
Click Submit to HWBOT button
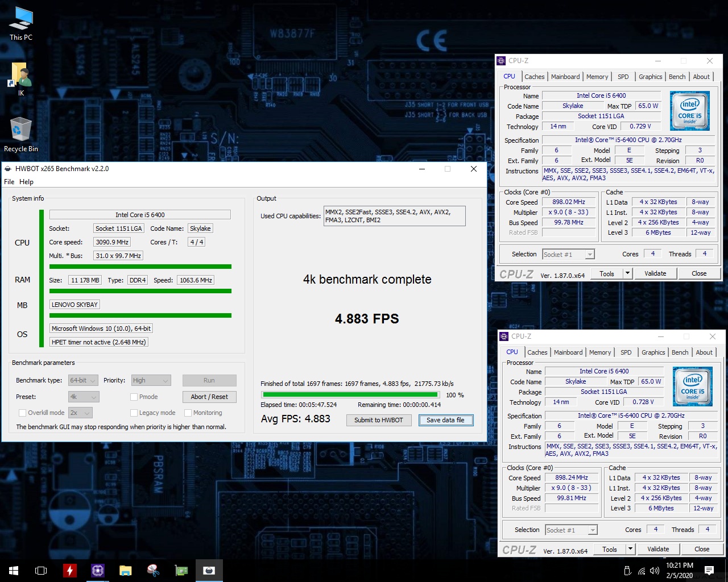point(379,420)
